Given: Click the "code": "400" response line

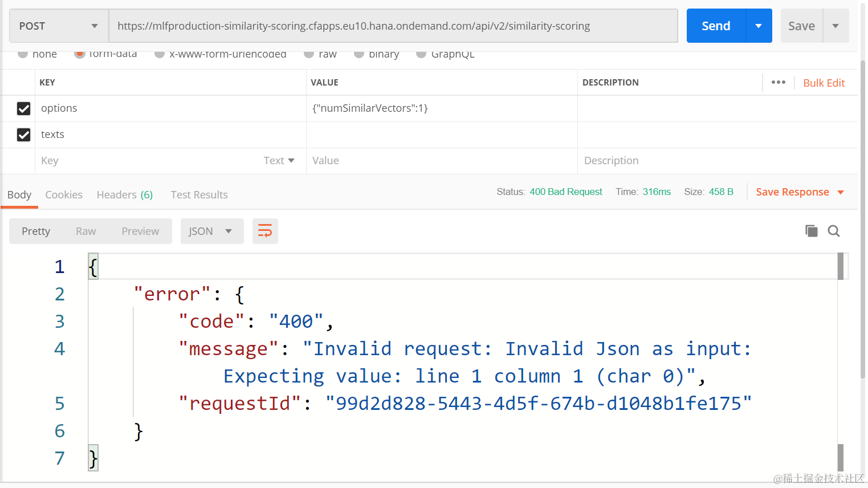Looking at the screenshot, I should point(256,322).
